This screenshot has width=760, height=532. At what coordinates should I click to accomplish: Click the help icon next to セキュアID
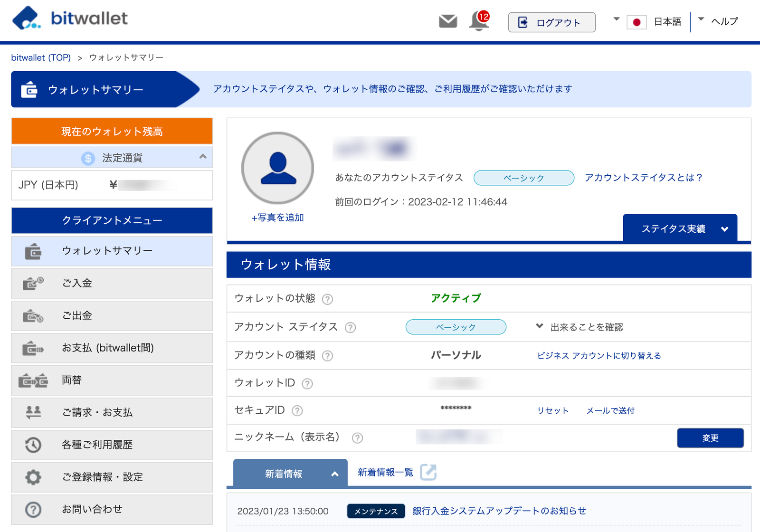297,411
